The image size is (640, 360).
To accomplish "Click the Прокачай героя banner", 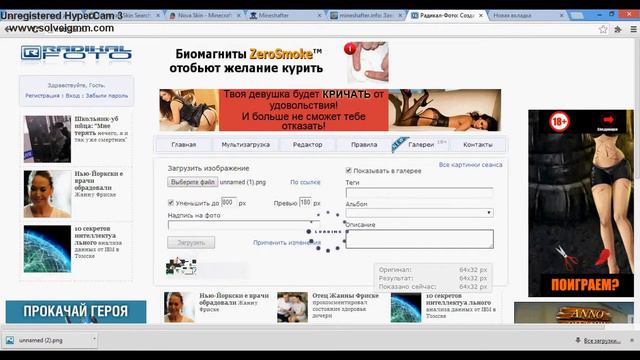I will coord(76,311).
